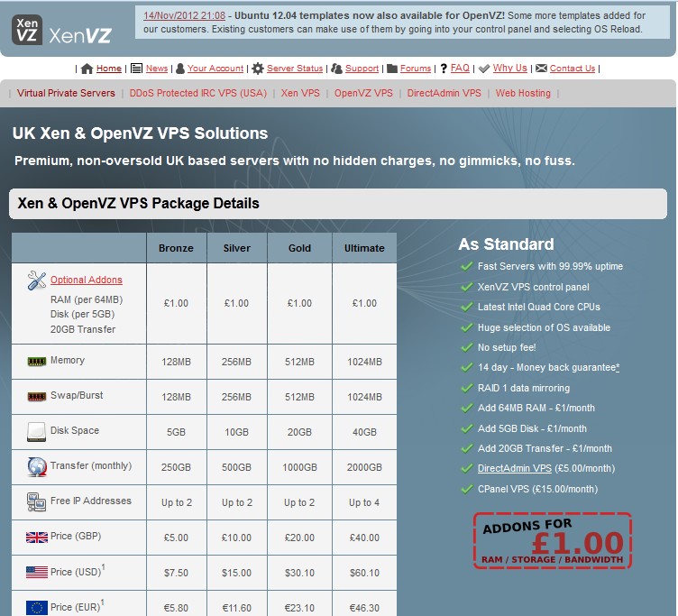Go to the Web Hosting tab

click(523, 93)
